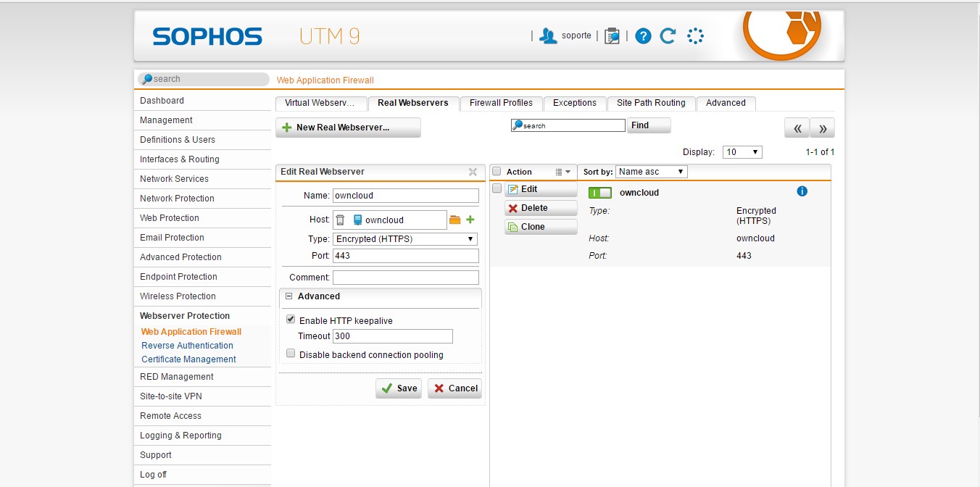Uncheck Enable HTTP keepalive
This screenshot has width=980, height=487.
[291, 320]
